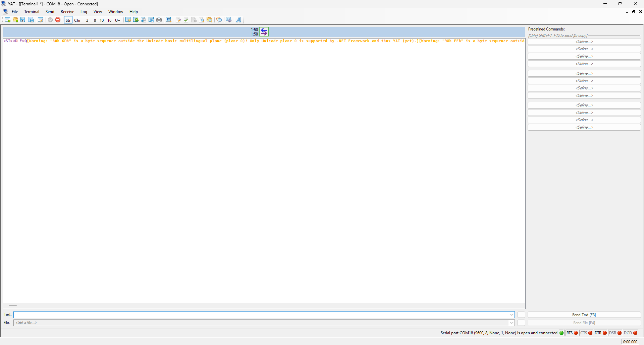Save monitor contents to file icon
Viewport: 644px width, 345px height.
pos(151,20)
